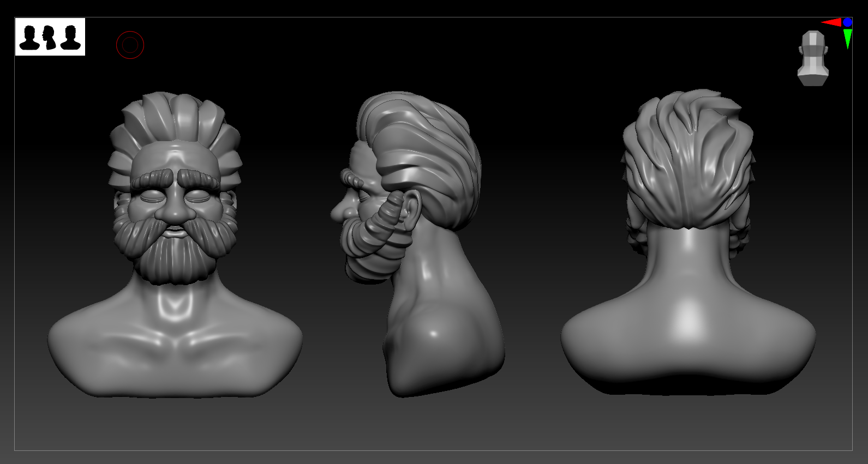Click the silhouette thumbnail preview window
The image size is (868, 464).
click(50, 37)
